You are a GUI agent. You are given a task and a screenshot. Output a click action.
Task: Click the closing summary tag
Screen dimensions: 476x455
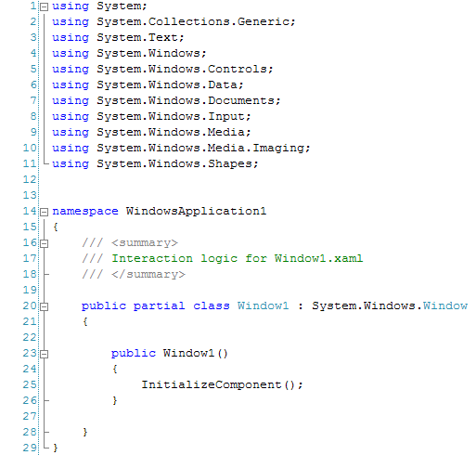(148, 274)
